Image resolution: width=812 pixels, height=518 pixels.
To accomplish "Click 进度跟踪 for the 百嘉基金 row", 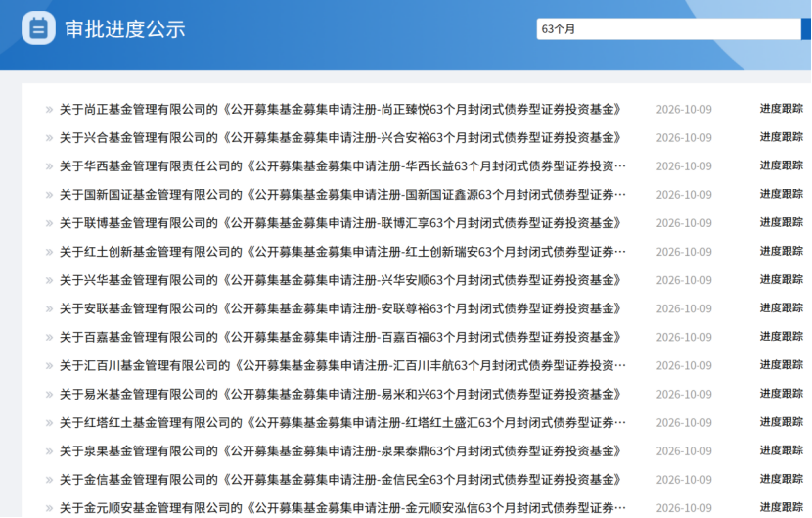I will click(782, 337).
